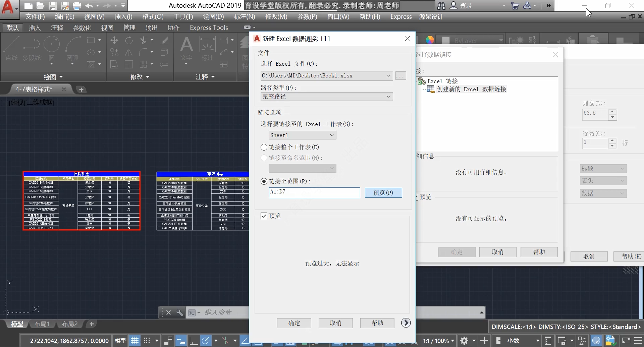
Task: Toggle polar tracking icon in status bar
Action: point(206,341)
